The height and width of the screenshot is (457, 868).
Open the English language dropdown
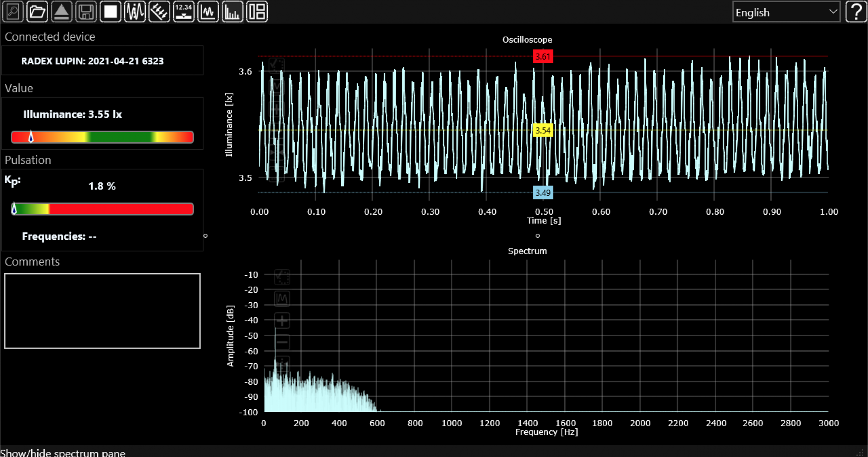tap(786, 12)
